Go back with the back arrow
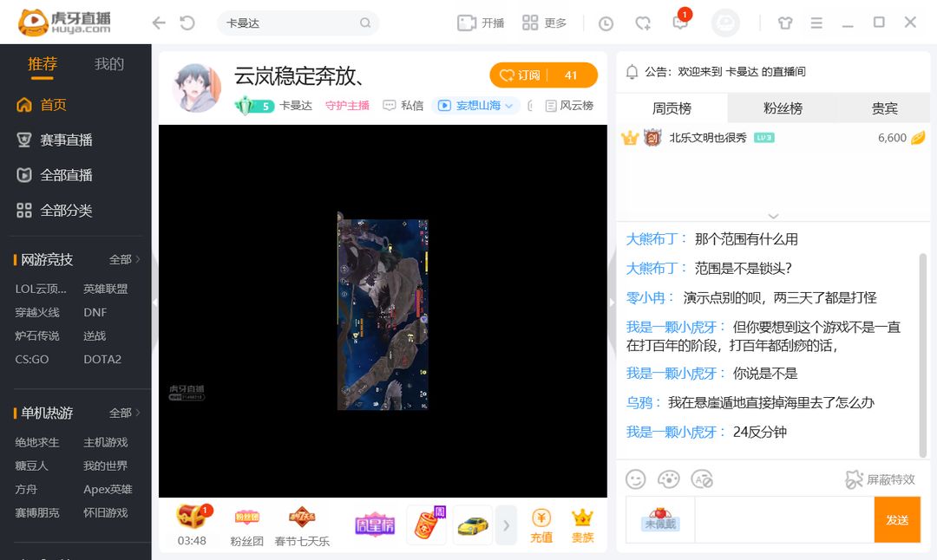The width and height of the screenshot is (937, 560). click(159, 23)
